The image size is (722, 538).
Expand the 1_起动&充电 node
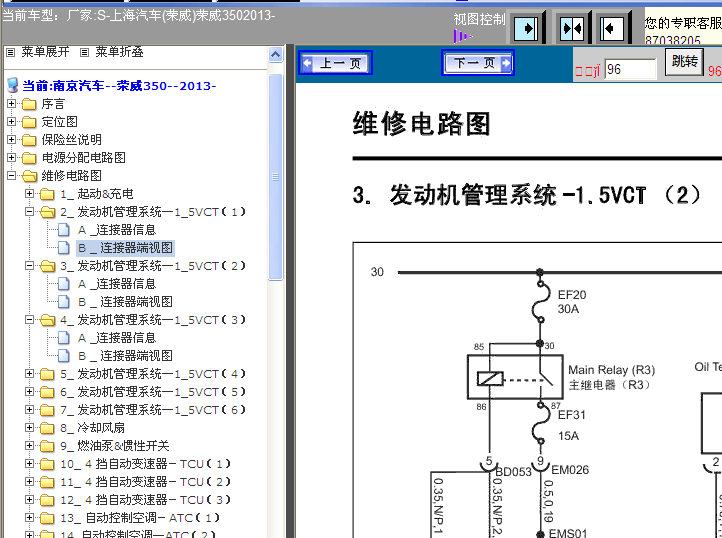[29, 193]
